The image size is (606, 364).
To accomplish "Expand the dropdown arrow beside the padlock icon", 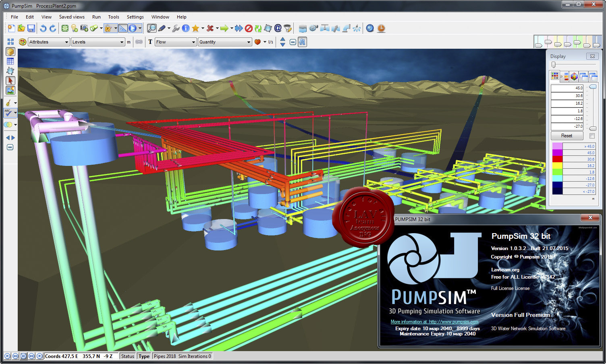I will pyautogui.click(x=116, y=28).
